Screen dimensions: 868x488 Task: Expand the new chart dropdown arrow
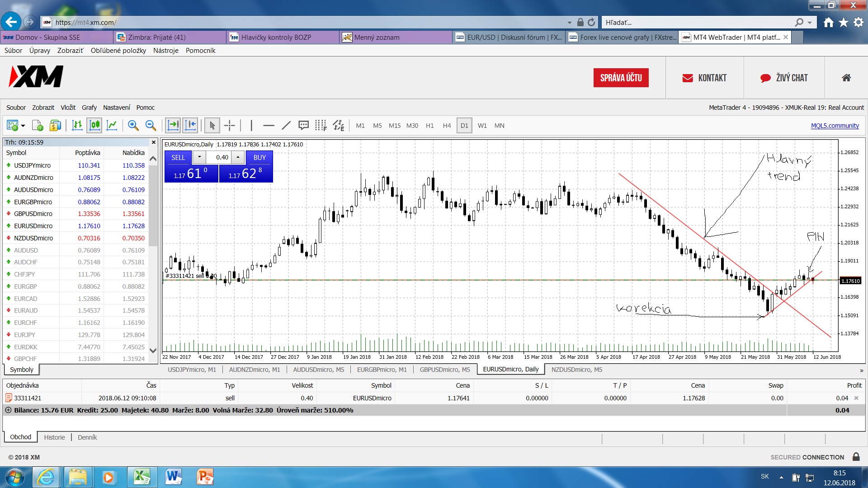(x=23, y=126)
